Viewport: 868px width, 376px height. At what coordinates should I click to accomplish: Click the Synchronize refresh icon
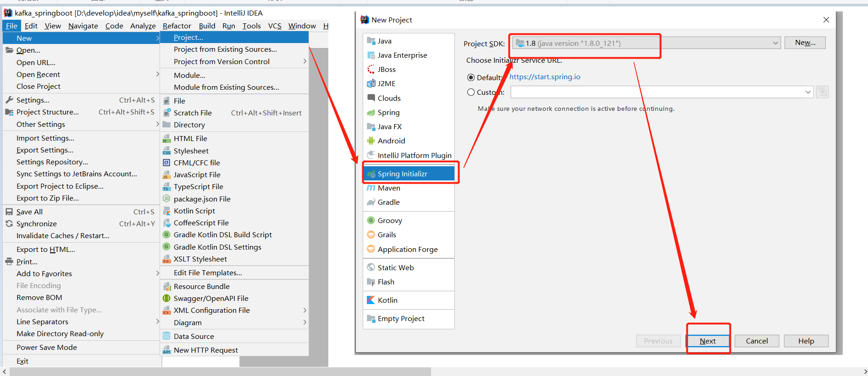click(9, 223)
